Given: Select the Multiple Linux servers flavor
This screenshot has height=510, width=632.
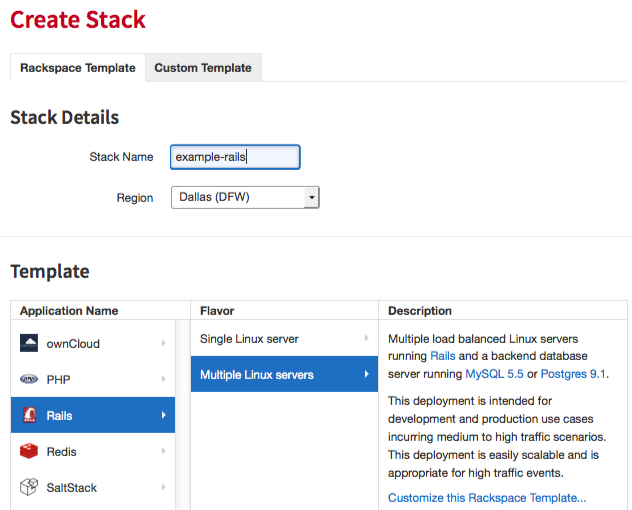Looking at the screenshot, I should point(284,374).
